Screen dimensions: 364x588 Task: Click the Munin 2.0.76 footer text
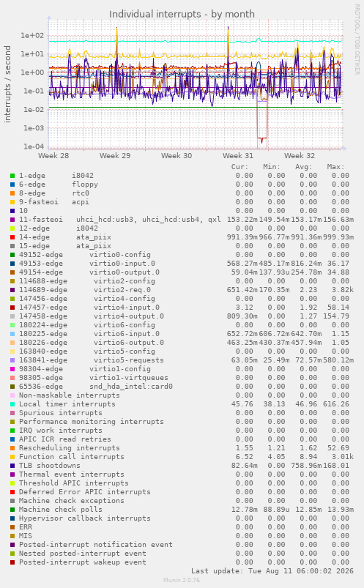coord(182,580)
